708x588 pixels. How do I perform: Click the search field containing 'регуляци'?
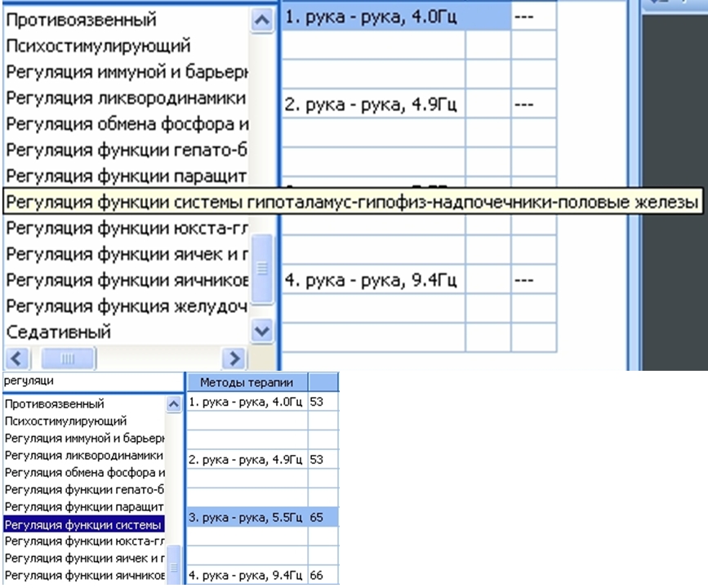(92, 381)
